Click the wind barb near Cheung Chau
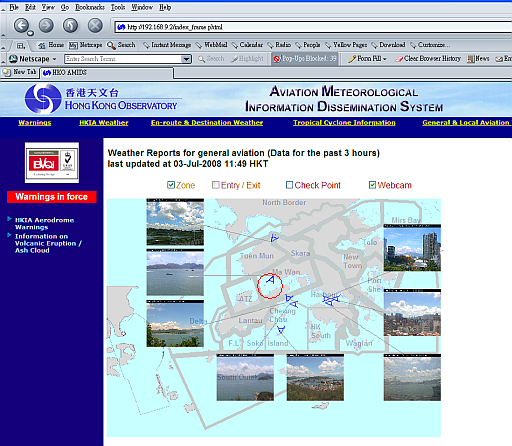512x446 pixels. pos(281,330)
